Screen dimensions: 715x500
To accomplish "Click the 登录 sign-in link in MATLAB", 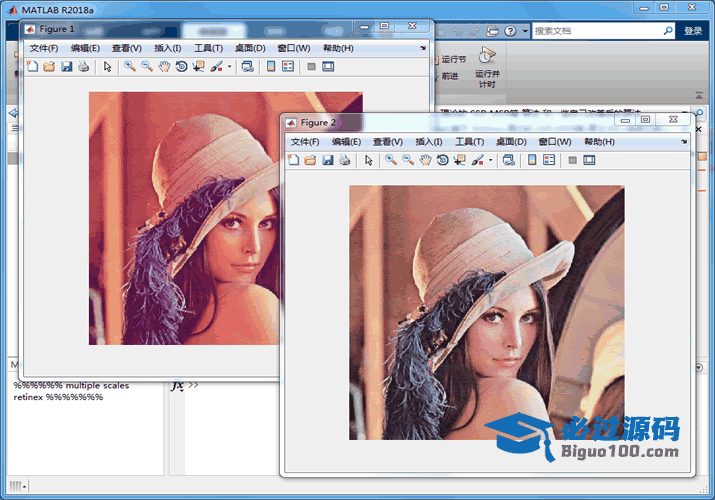I will coord(693,31).
